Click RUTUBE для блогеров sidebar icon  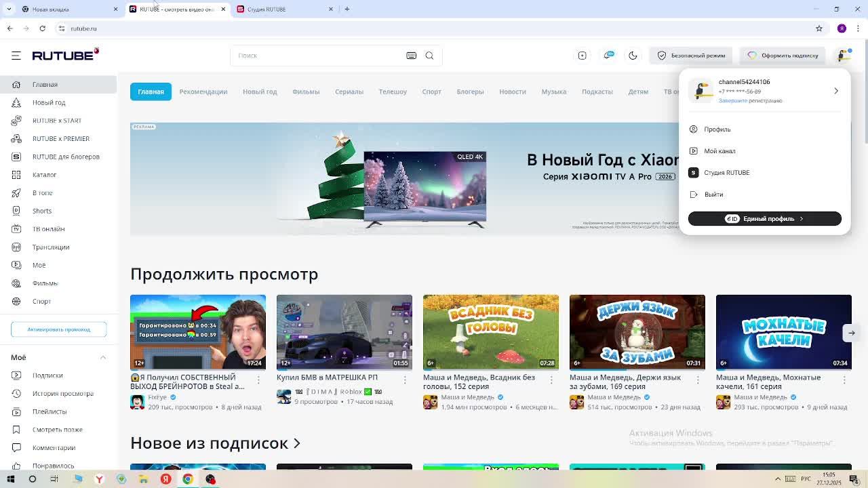click(x=16, y=157)
